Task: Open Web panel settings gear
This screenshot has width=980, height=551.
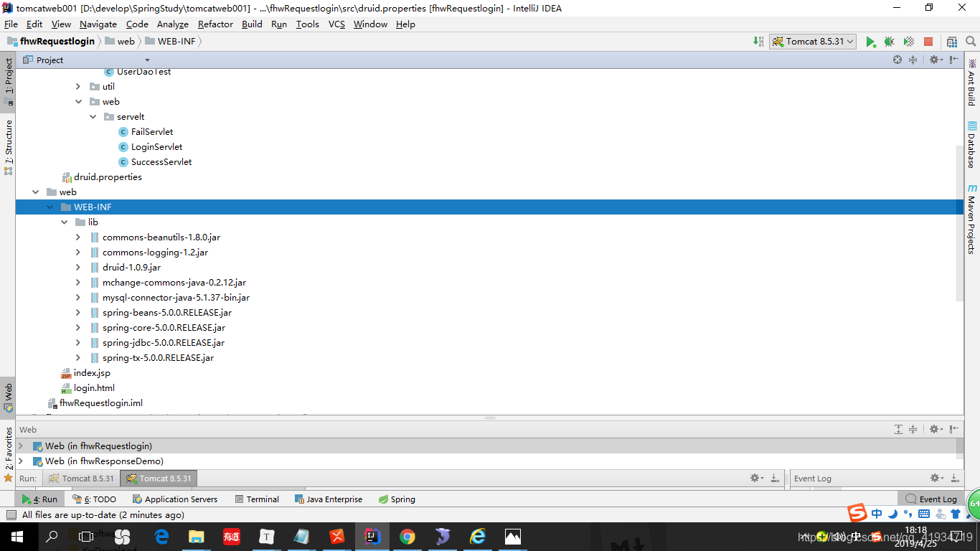Action: click(x=935, y=430)
